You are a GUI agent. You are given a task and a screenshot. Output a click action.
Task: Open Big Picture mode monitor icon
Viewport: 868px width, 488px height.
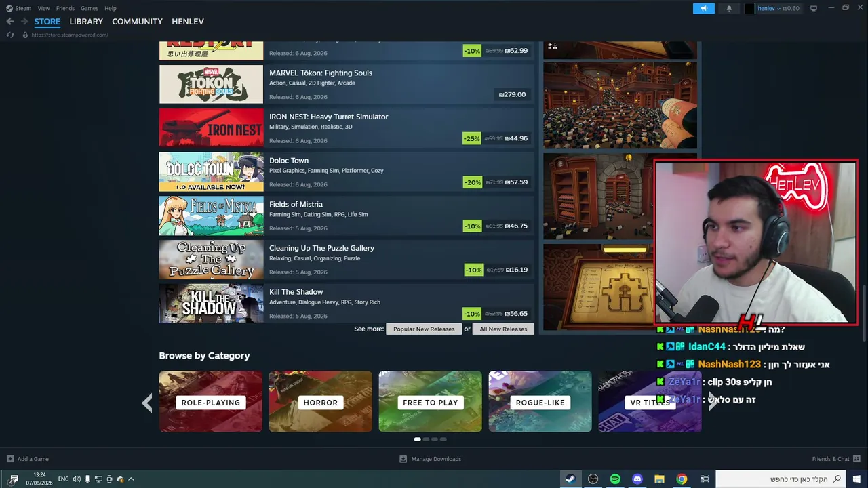814,8
